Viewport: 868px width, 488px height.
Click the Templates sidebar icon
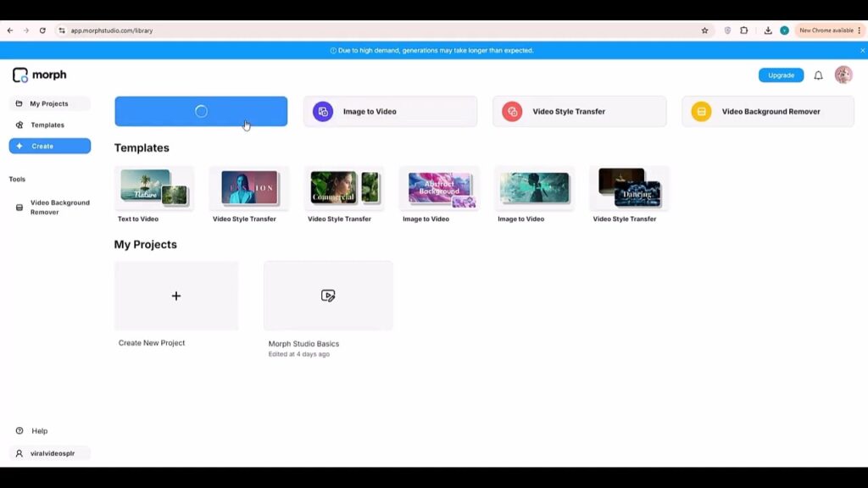pos(19,125)
